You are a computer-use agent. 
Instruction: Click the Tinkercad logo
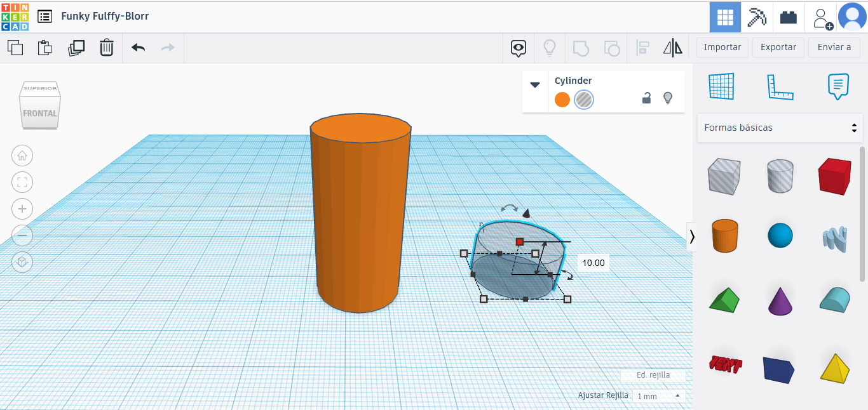(x=15, y=17)
